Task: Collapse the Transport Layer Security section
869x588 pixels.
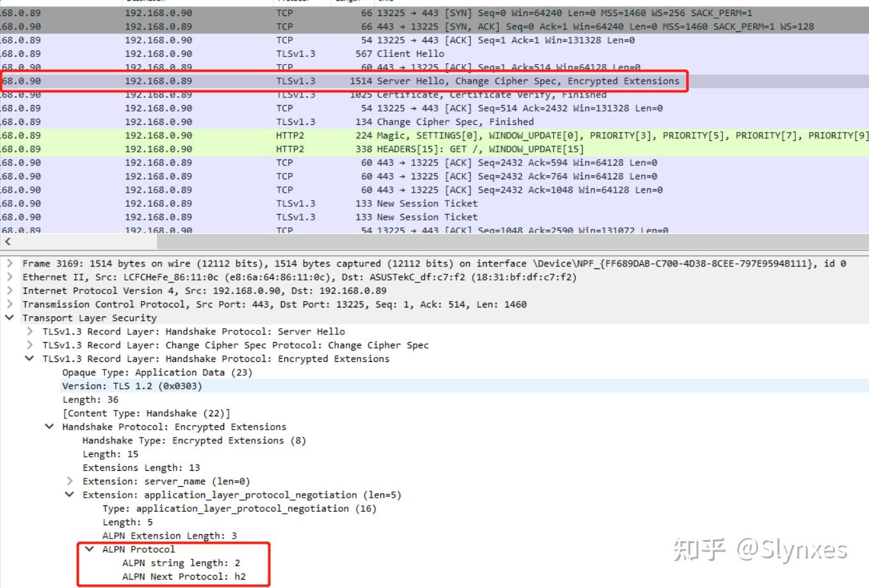Action: (x=9, y=318)
